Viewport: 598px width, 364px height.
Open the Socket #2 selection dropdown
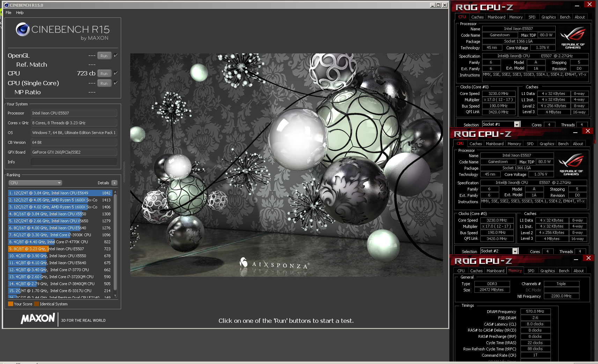point(515,251)
